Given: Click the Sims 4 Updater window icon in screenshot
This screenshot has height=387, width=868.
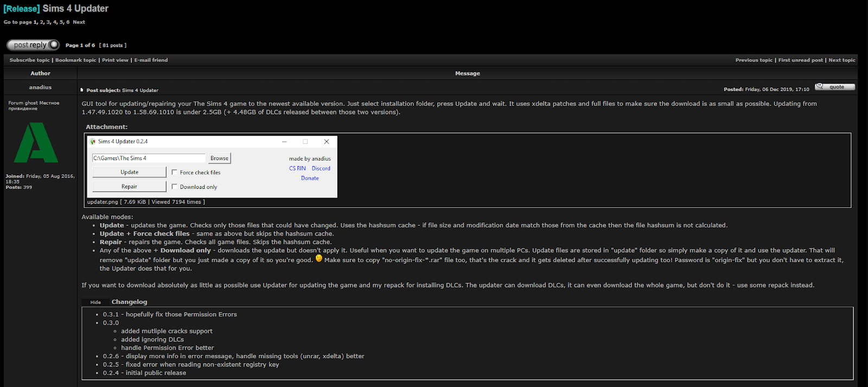Looking at the screenshot, I should 93,142.
